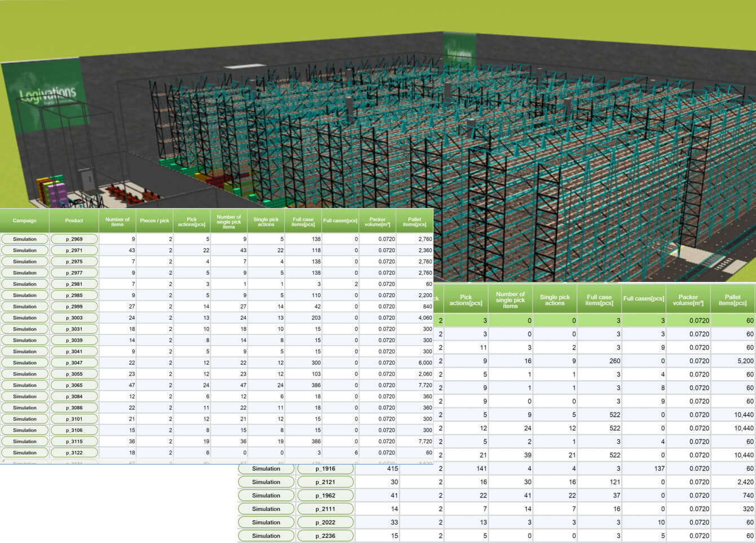Open product p_3047

(74, 363)
